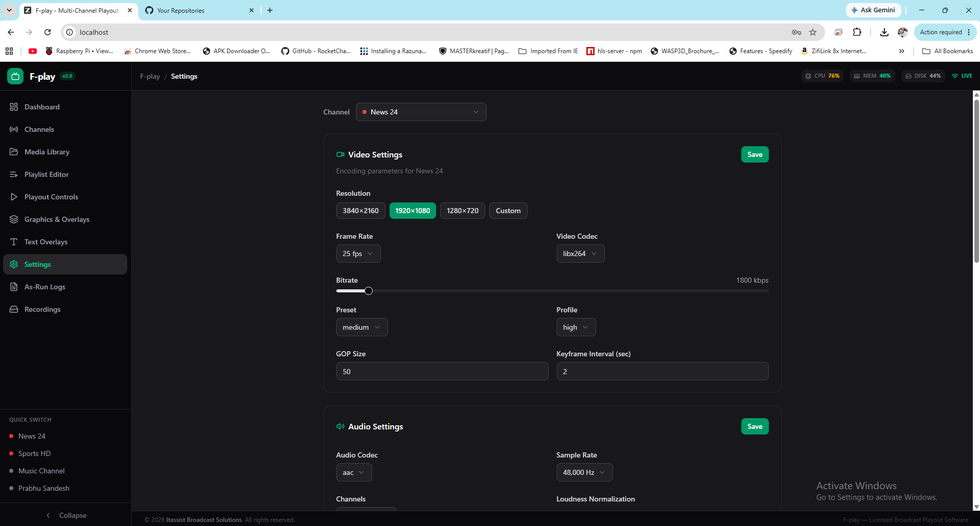
Task: Open the Media Library folder icon
Action: [x=14, y=152]
